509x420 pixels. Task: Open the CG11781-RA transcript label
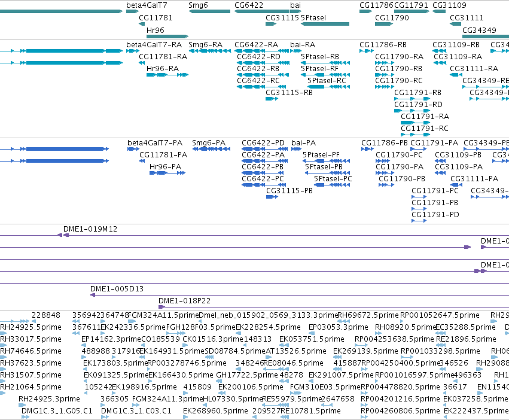tap(163, 56)
